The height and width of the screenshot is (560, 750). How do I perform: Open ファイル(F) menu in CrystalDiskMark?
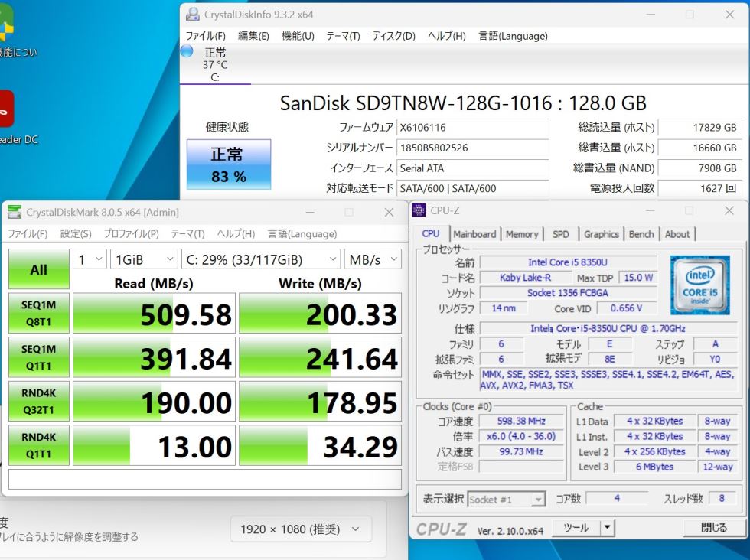coord(28,234)
